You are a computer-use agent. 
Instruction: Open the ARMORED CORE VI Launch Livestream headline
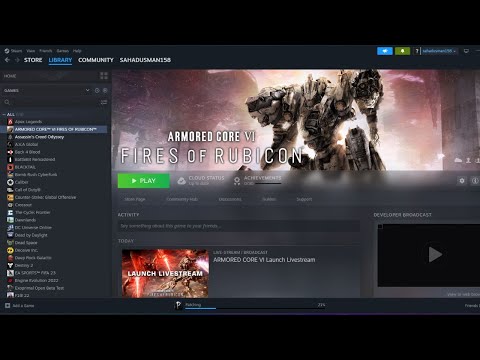(x=264, y=260)
